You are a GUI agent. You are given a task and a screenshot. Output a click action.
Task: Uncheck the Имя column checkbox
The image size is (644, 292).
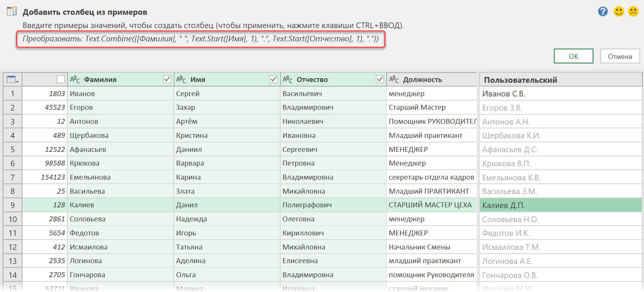pyautogui.click(x=273, y=79)
